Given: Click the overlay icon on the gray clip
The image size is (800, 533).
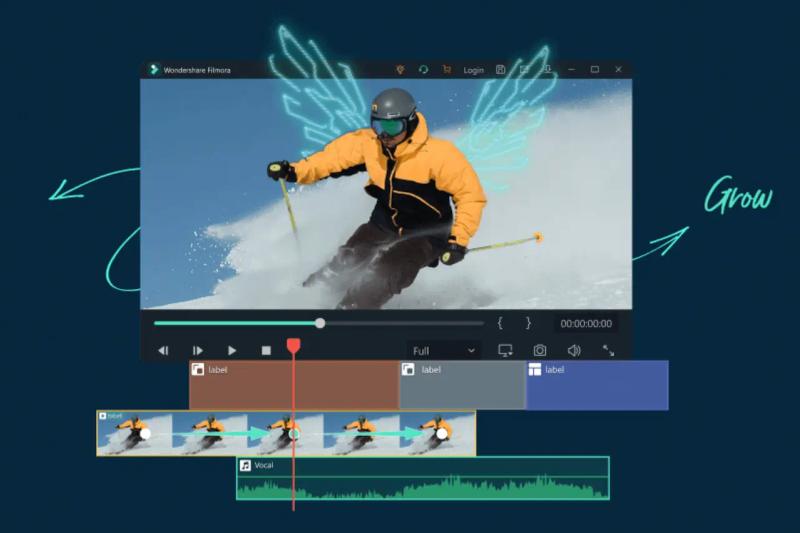Looking at the screenshot, I should (408, 369).
